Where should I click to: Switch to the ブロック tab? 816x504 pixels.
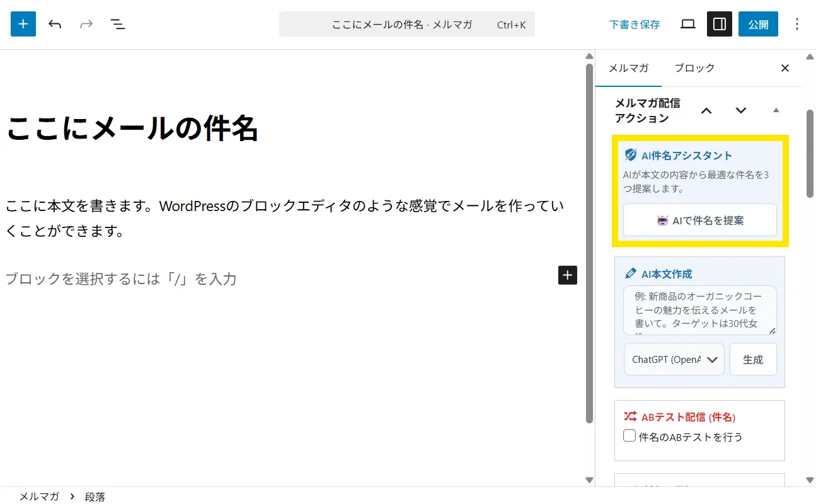click(x=694, y=68)
